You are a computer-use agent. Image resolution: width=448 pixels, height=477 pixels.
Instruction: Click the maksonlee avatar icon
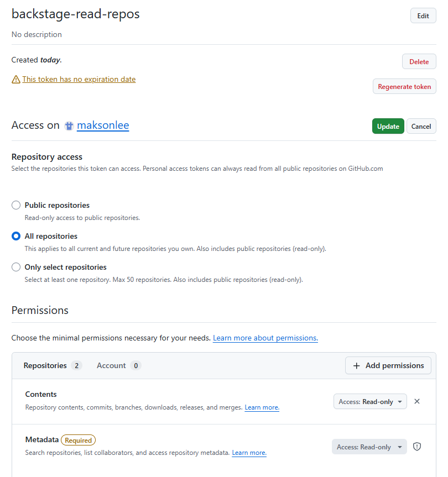tap(69, 126)
